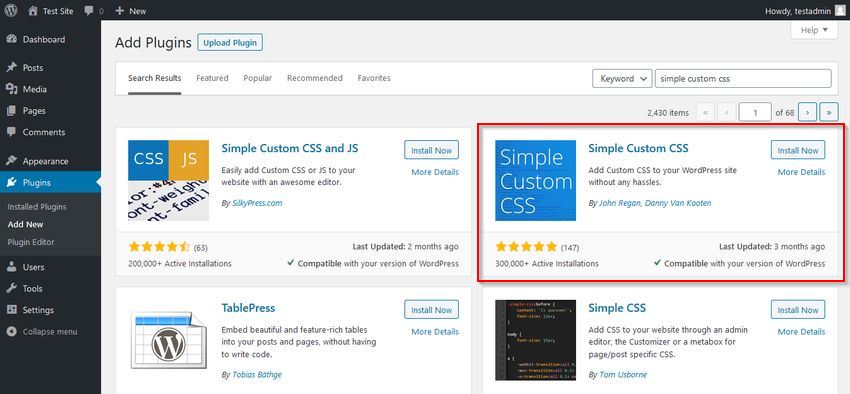The width and height of the screenshot is (850, 394).
Task: Collapse menu in sidebar
Action: point(50,332)
